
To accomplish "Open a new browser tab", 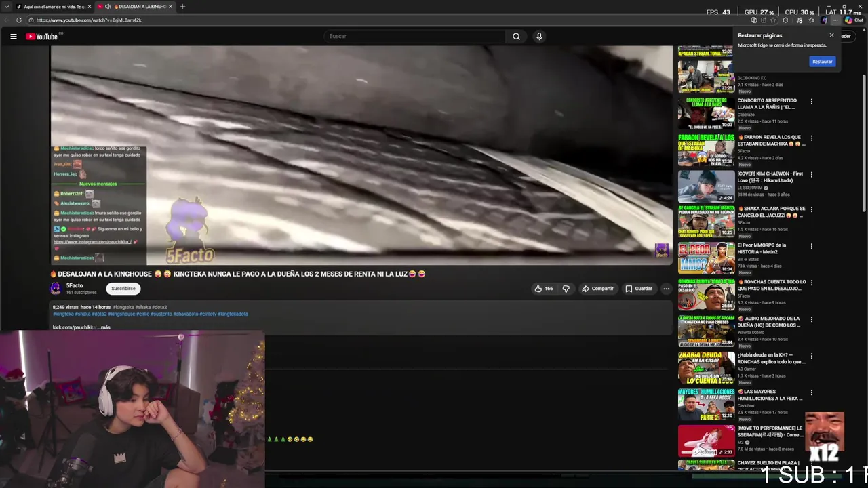I will 182,7.
